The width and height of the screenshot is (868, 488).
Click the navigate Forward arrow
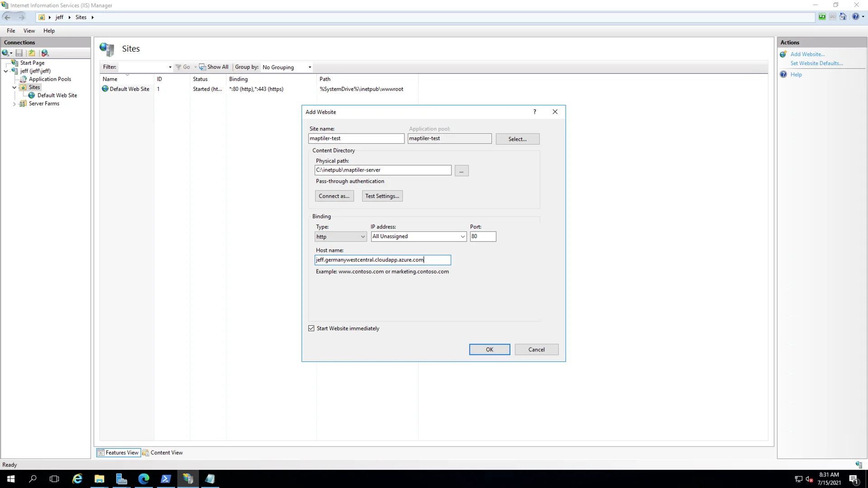click(x=21, y=17)
